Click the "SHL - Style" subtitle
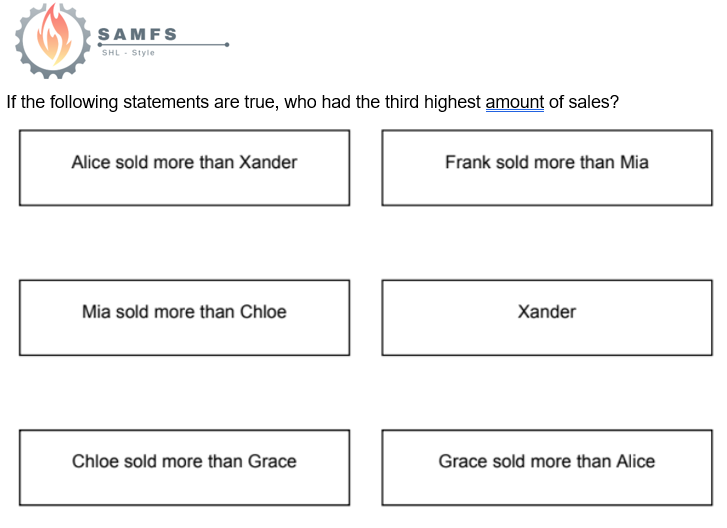The height and width of the screenshot is (528, 727). 129,53
